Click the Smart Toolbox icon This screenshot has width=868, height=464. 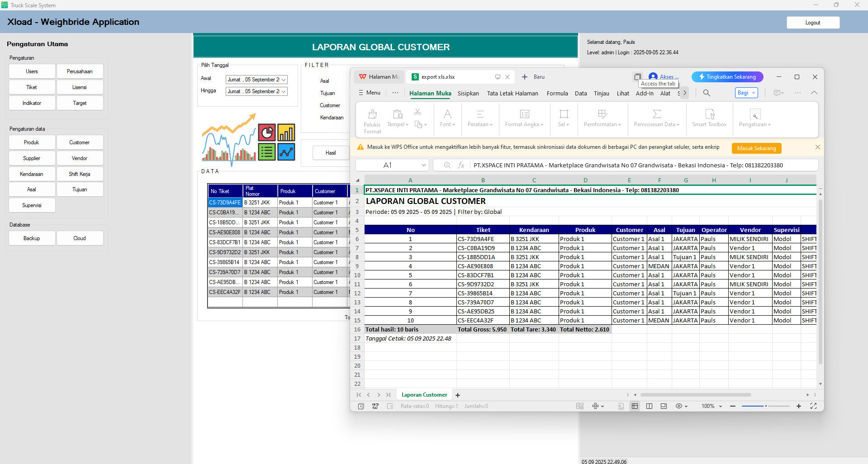point(709,114)
